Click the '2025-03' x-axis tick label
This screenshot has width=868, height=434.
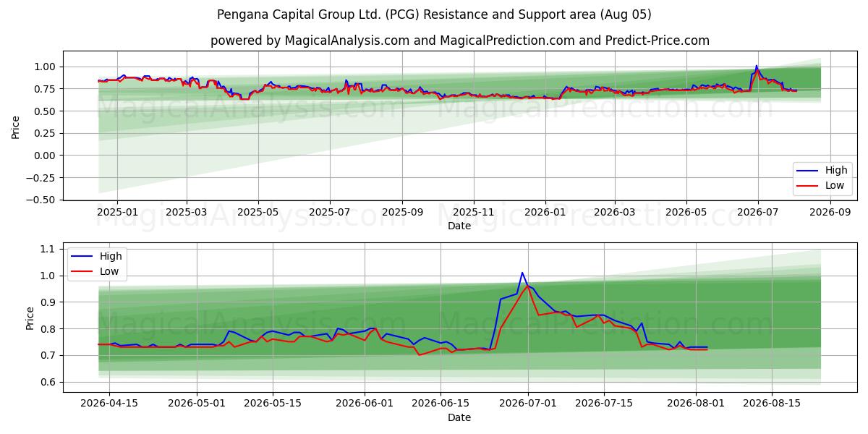(187, 213)
